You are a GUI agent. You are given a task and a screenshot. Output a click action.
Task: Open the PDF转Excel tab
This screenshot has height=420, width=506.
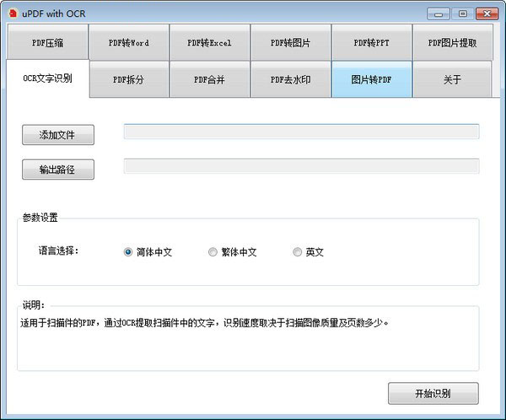(x=209, y=42)
